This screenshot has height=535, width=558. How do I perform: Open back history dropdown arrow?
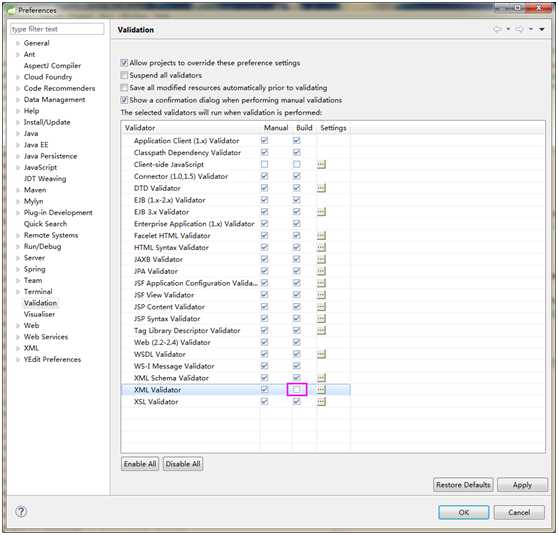pos(508,29)
